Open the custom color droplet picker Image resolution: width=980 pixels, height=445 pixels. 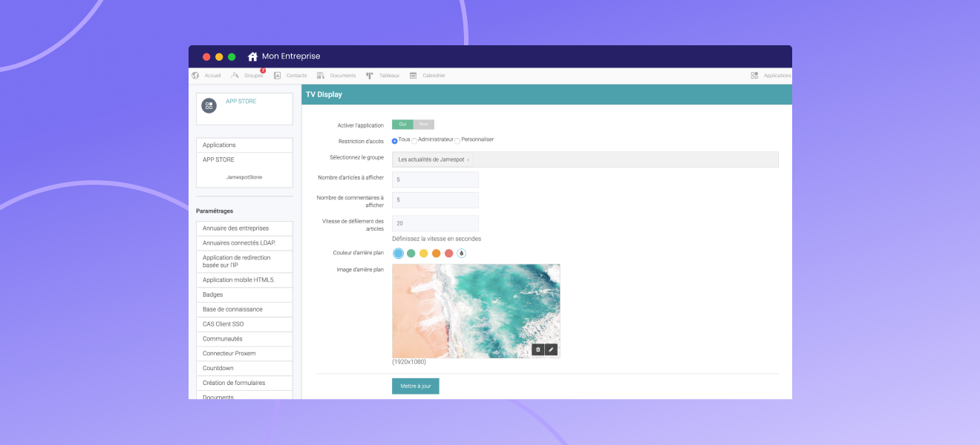click(462, 254)
